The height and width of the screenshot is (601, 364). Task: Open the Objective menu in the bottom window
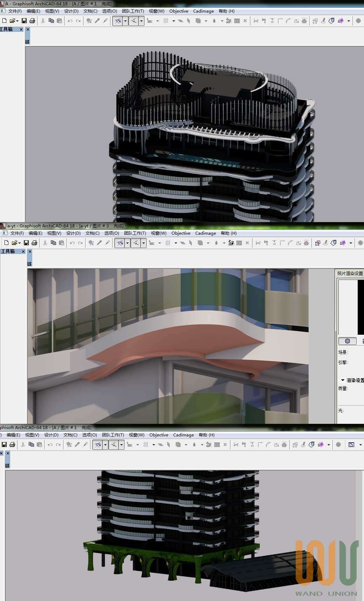159,435
